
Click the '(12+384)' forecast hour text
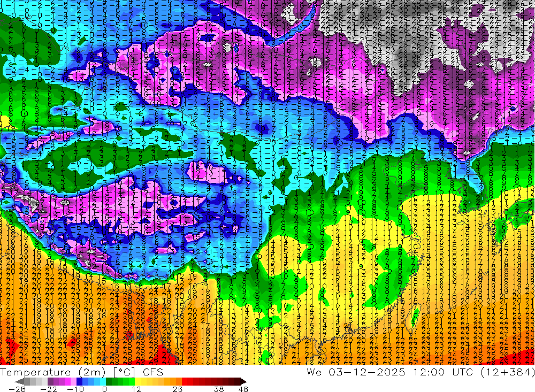coord(507,372)
